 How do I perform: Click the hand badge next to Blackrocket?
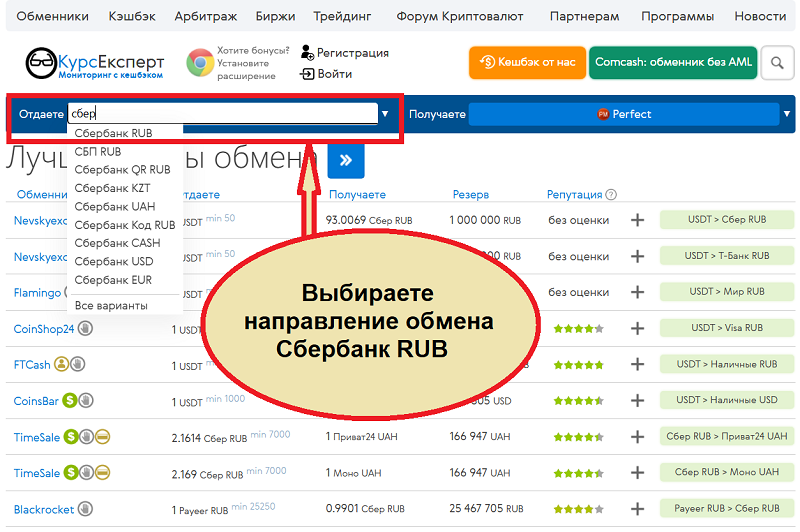pyautogui.click(x=85, y=509)
